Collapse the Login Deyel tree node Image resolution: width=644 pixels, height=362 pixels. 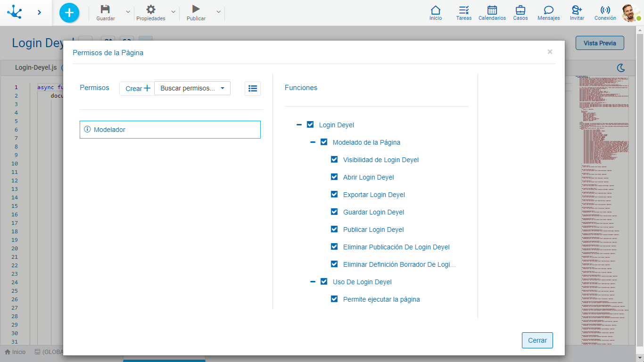(x=299, y=125)
